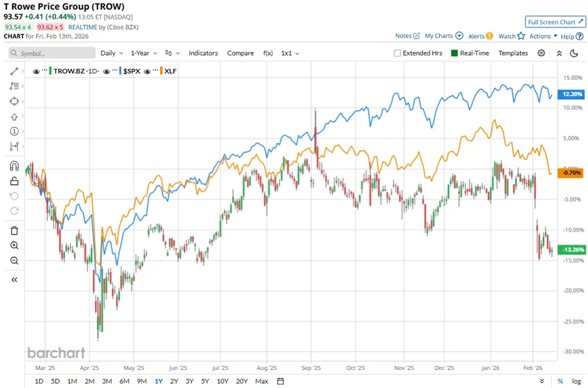The height and width of the screenshot is (388, 588).
Task: Collapse the drawing tools sidebar
Action: 14,280
